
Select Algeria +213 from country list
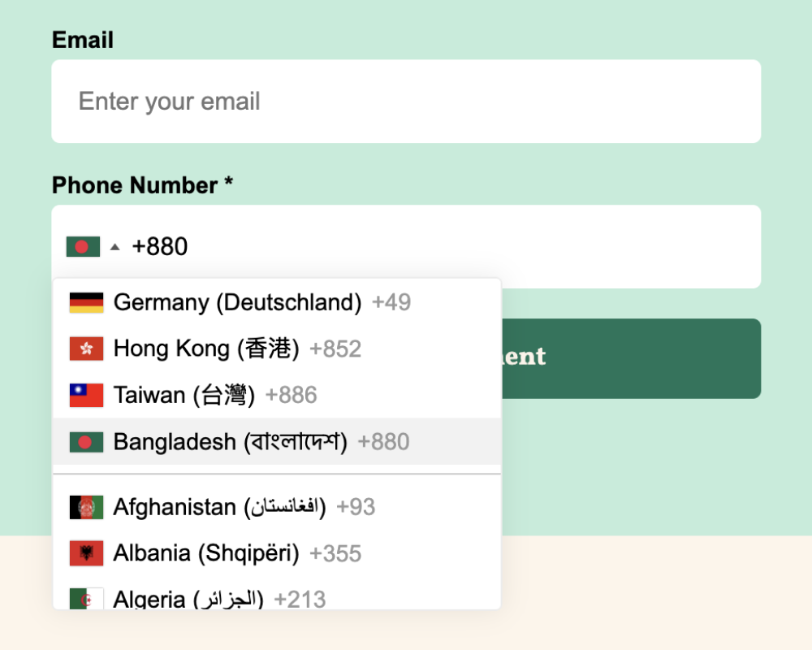click(x=219, y=599)
